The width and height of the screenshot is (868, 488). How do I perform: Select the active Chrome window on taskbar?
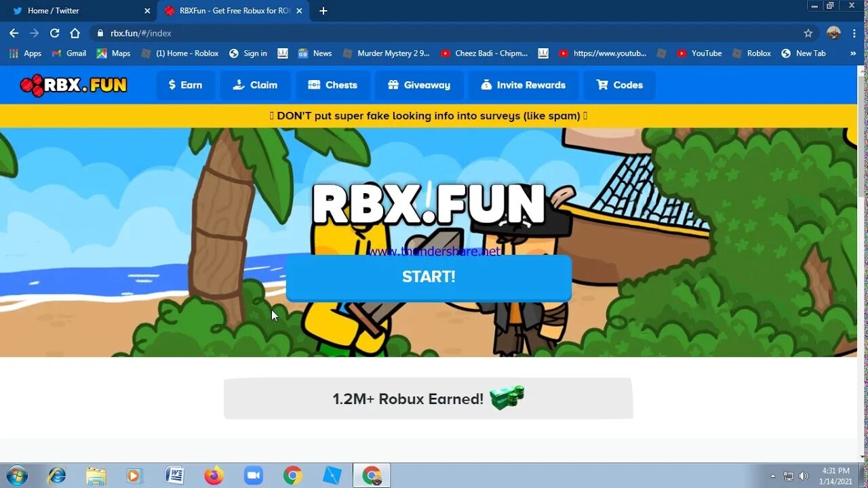[x=372, y=476]
